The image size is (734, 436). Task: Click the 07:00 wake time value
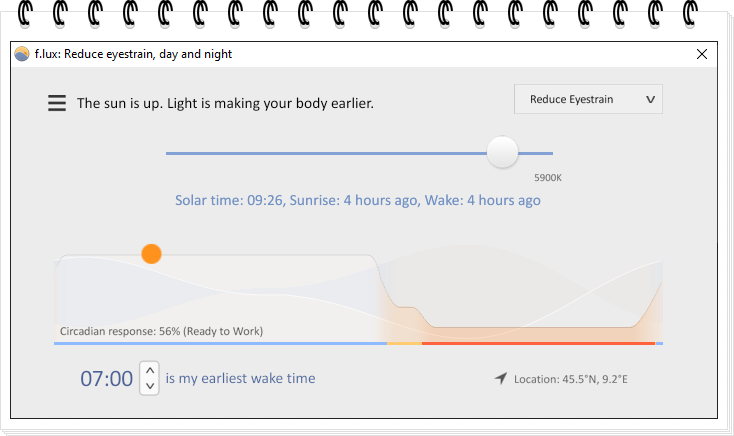pos(107,378)
